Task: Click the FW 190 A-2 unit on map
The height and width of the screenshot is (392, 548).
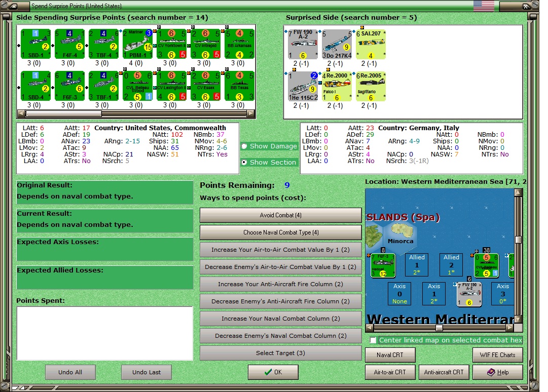Action: pyautogui.click(x=469, y=294)
